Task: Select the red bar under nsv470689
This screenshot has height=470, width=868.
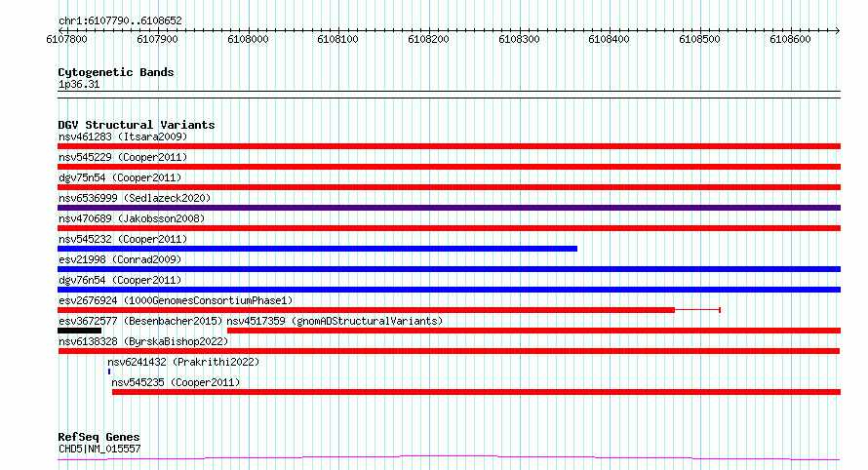Action: click(x=449, y=228)
